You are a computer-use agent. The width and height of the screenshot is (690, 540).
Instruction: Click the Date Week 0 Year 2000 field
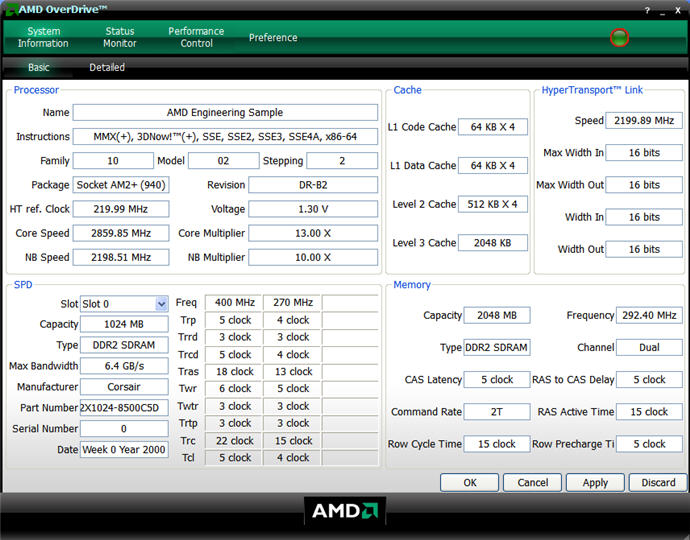click(124, 449)
